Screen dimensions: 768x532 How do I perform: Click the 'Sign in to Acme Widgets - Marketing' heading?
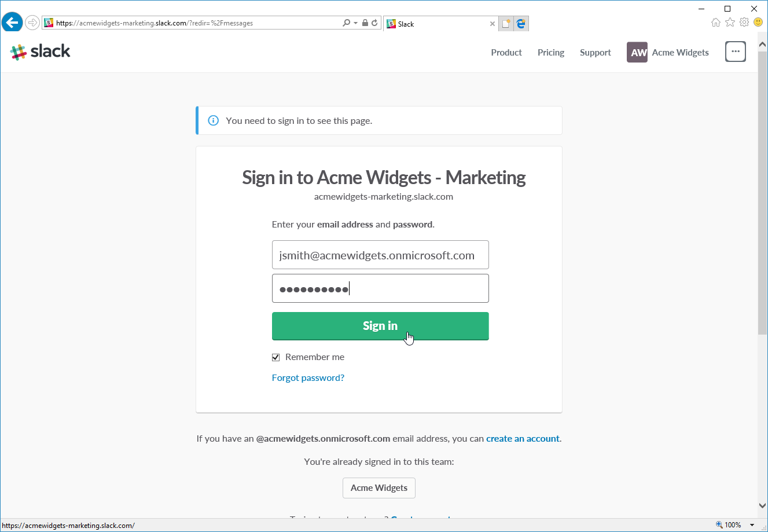click(383, 178)
